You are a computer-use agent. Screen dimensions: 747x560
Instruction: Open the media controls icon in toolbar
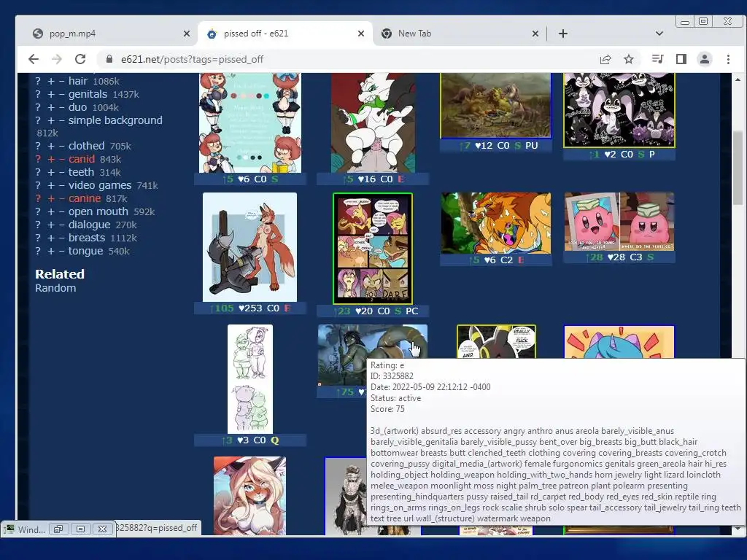[x=657, y=59]
